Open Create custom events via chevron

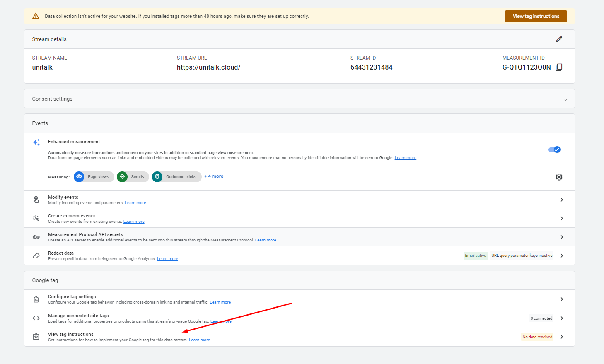pos(561,218)
